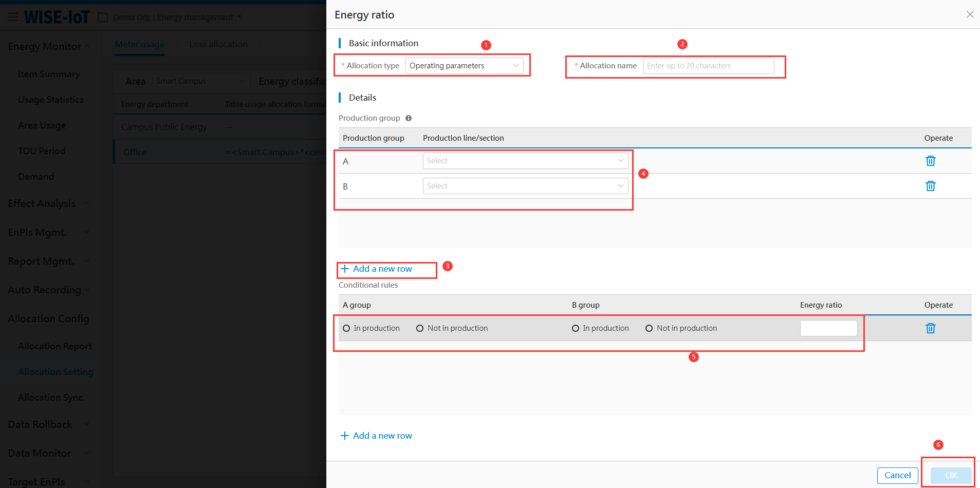980x488 pixels.
Task: Confirm with the OK button
Action: coord(951,475)
